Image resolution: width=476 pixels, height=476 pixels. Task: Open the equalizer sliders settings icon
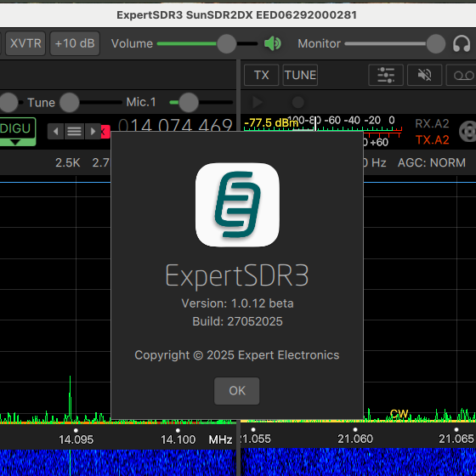click(386, 75)
